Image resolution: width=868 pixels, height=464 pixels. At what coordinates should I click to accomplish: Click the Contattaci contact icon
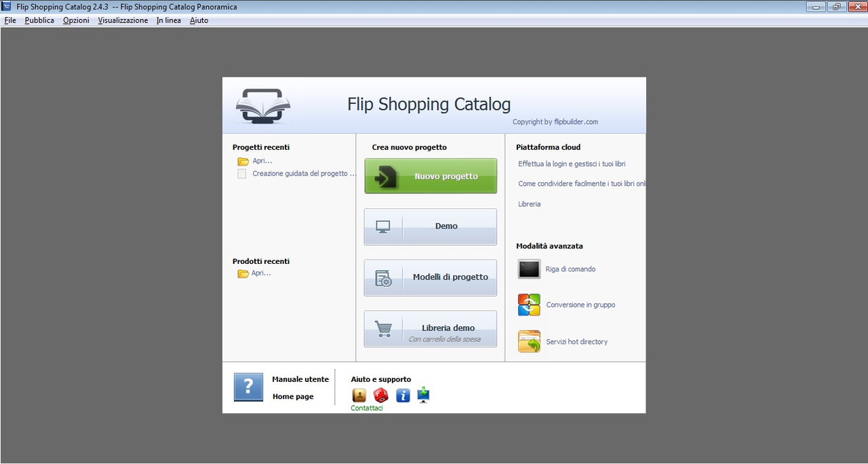tap(359, 395)
